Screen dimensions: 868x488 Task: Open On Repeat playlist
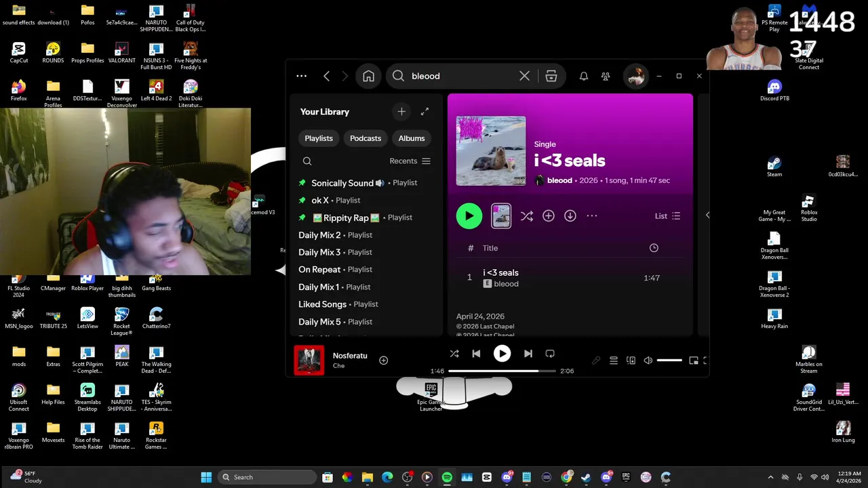365,270
